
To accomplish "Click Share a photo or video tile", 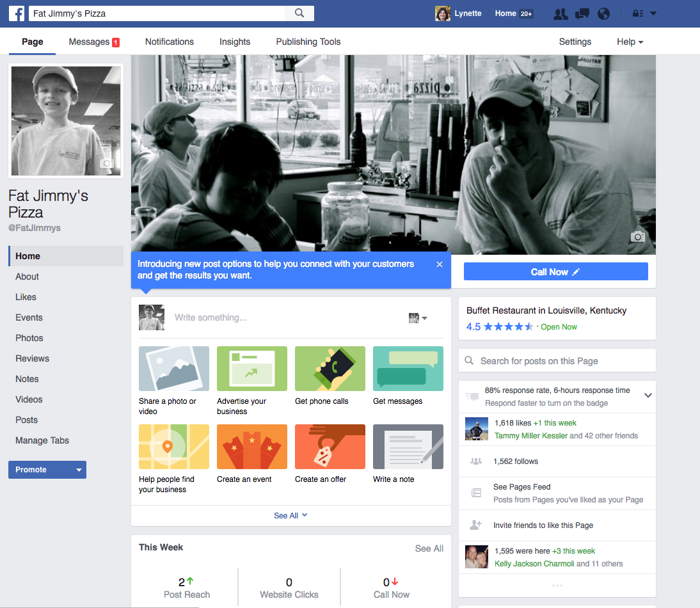I will [173, 381].
